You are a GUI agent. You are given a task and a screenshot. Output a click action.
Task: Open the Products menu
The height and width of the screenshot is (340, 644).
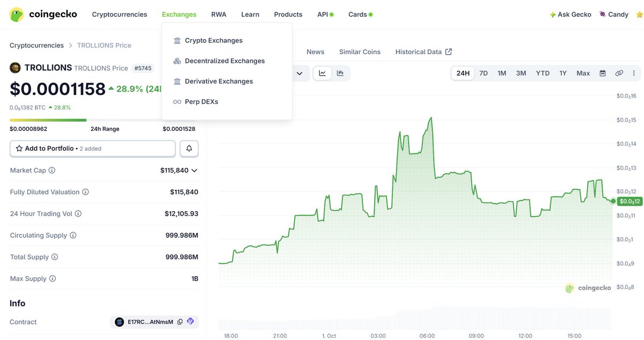288,14
